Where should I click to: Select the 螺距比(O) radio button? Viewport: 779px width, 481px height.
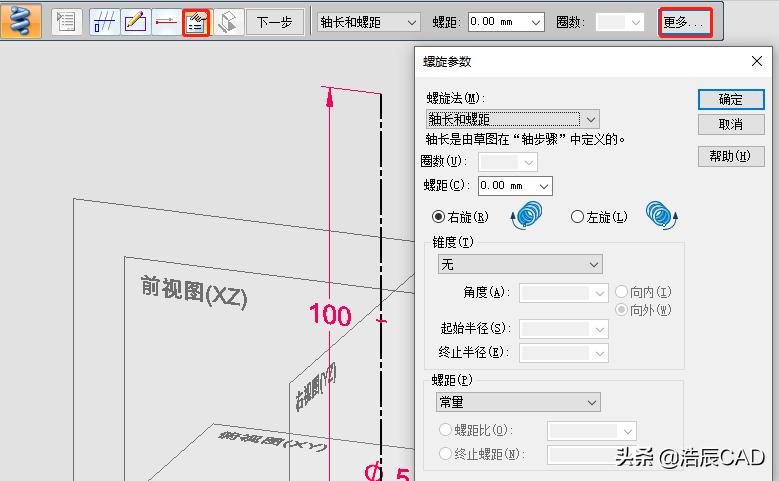445,429
